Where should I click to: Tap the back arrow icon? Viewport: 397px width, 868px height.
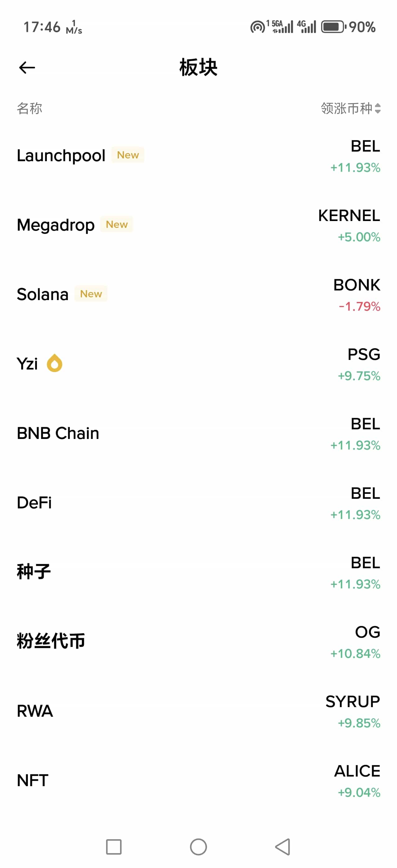point(27,67)
